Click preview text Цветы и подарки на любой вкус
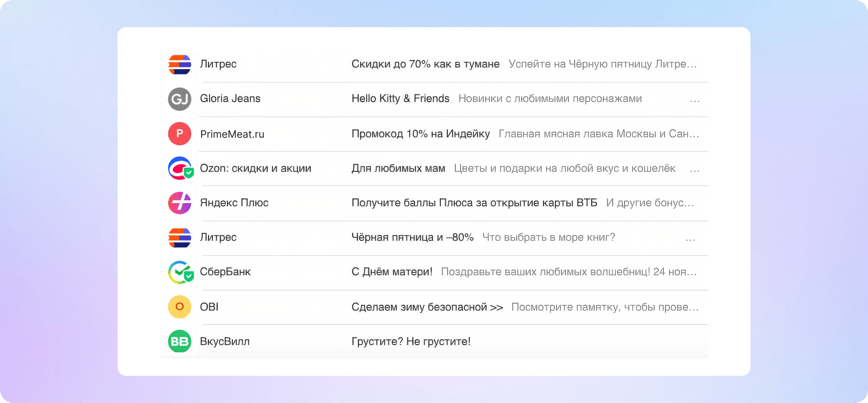Image resolution: width=868 pixels, height=403 pixels. click(565, 168)
